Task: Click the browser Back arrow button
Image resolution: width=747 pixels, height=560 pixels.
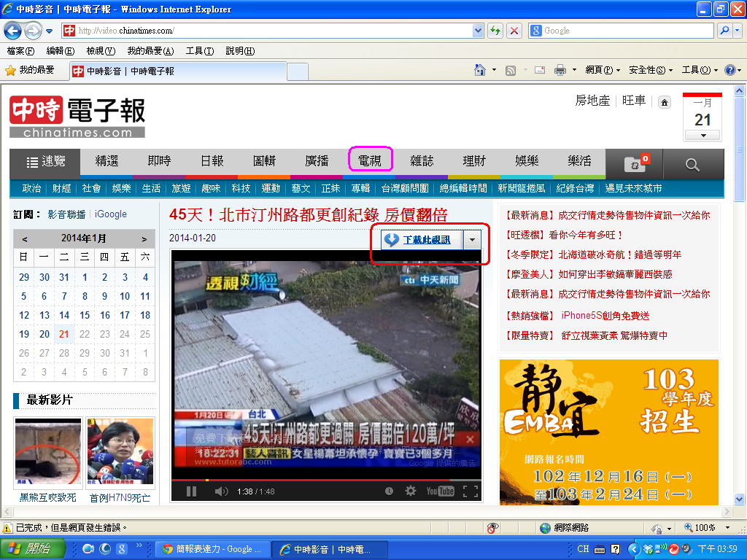Action: (x=13, y=31)
